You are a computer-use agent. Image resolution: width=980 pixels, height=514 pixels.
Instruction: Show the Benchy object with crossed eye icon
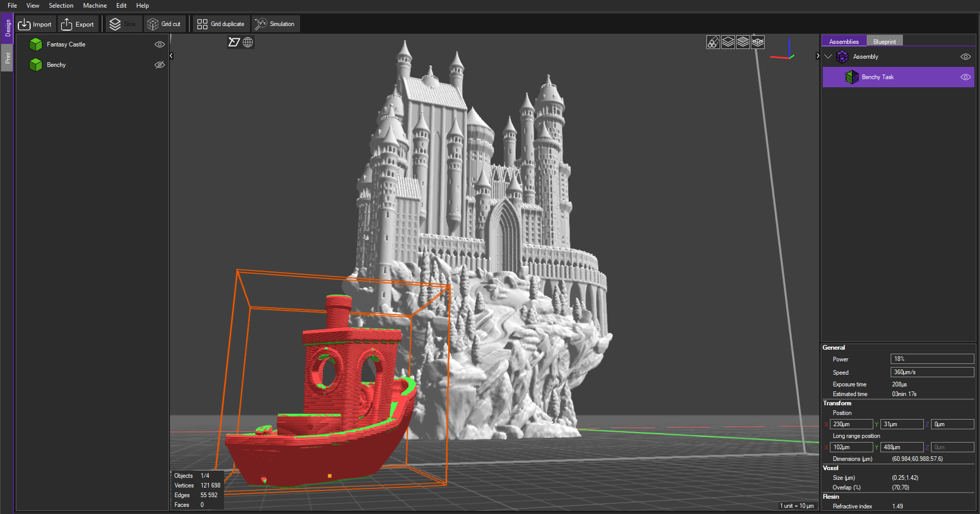tap(160, 65)
